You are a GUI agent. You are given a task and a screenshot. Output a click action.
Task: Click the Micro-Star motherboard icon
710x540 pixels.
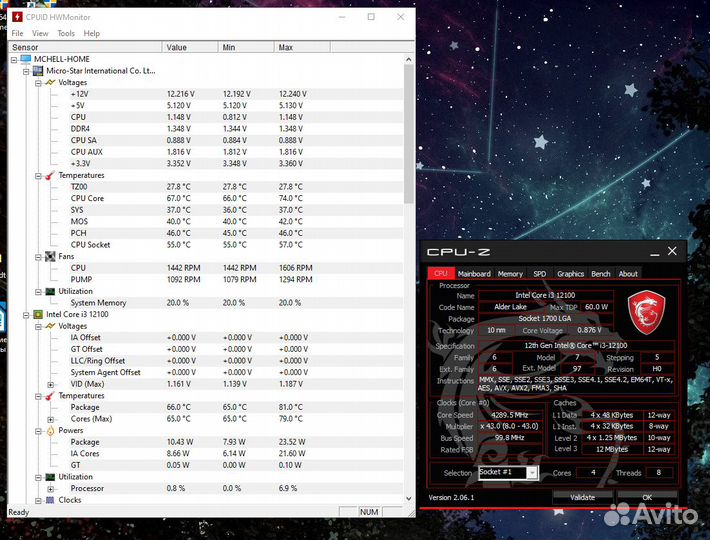tap(38, 71)
